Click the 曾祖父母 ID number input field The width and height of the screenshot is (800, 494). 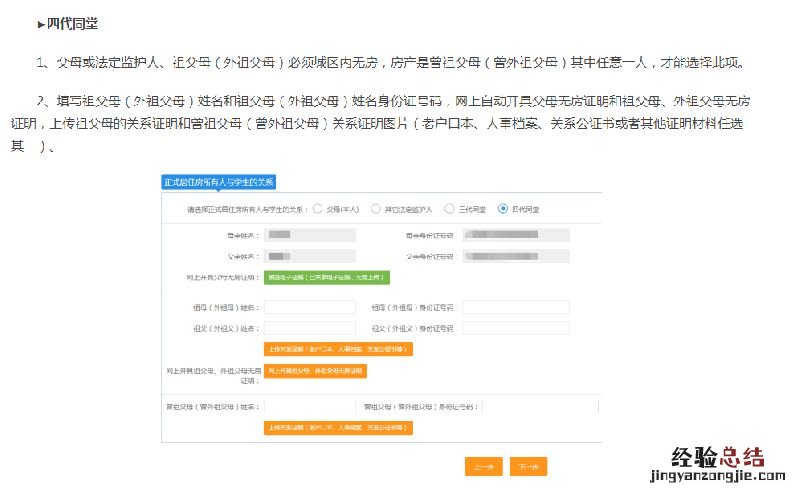pos(540,407)
